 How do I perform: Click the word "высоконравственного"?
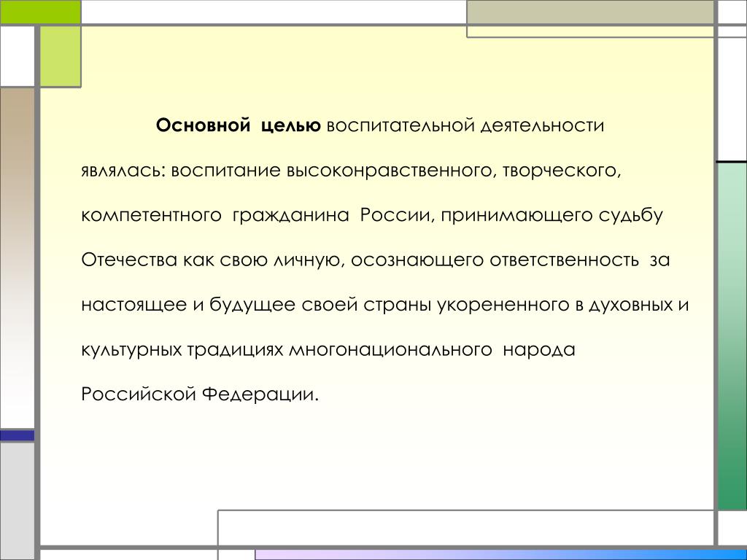(x=390, y=171)
